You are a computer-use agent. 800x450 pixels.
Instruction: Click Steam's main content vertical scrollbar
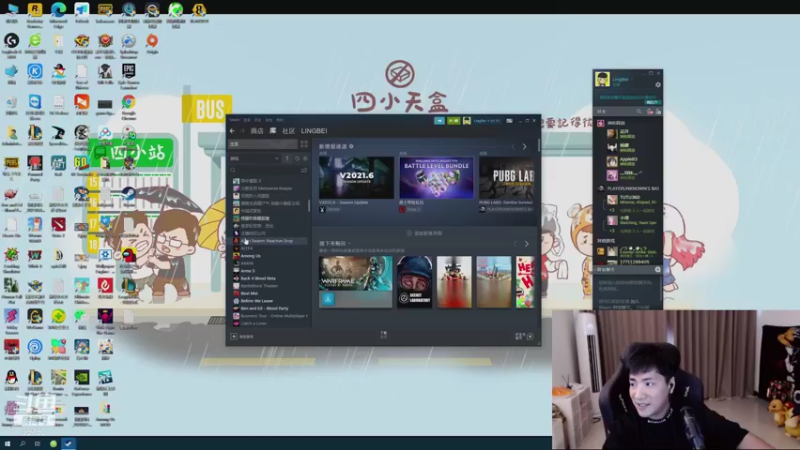point(539,145)
